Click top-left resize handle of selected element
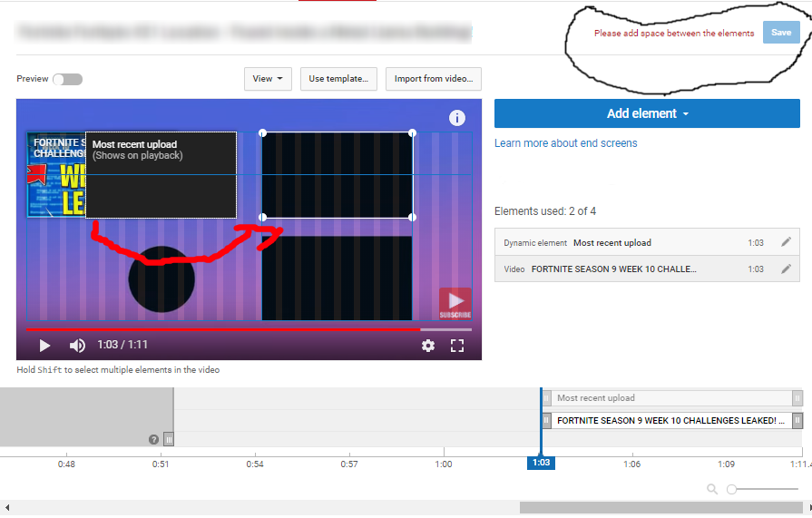This screenshot has height=518, width=812. (x=262, y=133)
